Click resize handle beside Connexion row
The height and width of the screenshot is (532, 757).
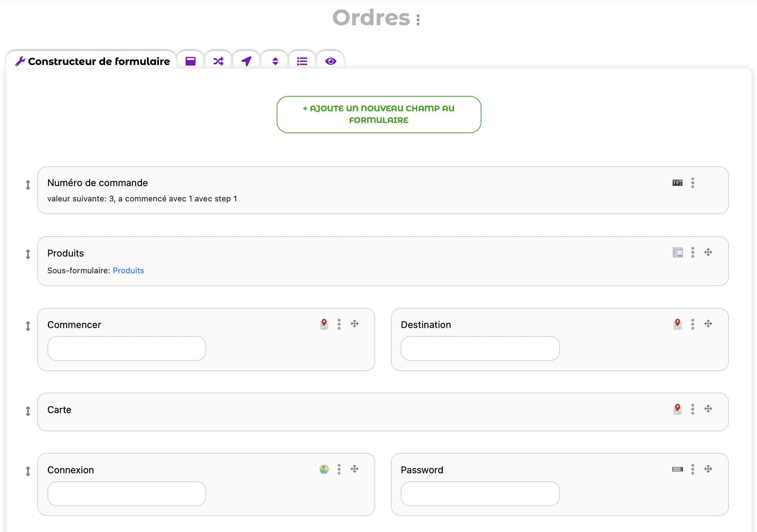28,471
